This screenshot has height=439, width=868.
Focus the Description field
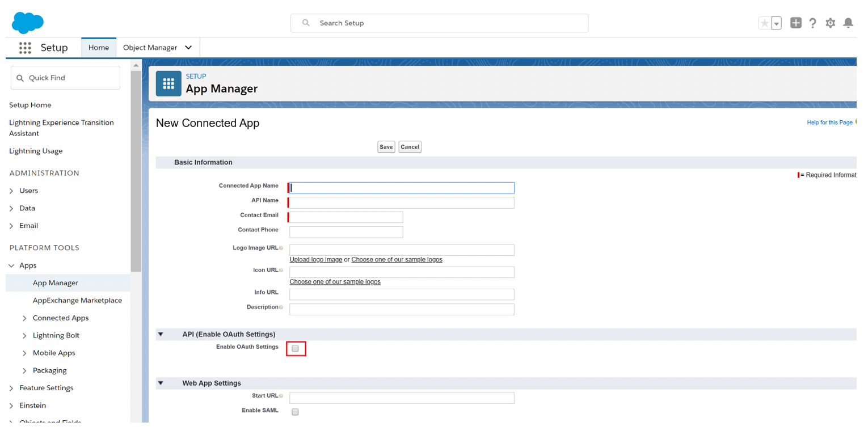[402, 309]
